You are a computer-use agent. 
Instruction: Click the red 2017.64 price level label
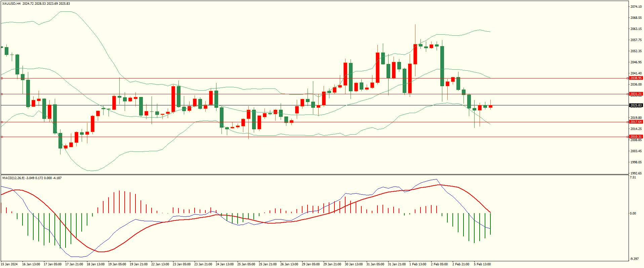(x=636, y=122)
